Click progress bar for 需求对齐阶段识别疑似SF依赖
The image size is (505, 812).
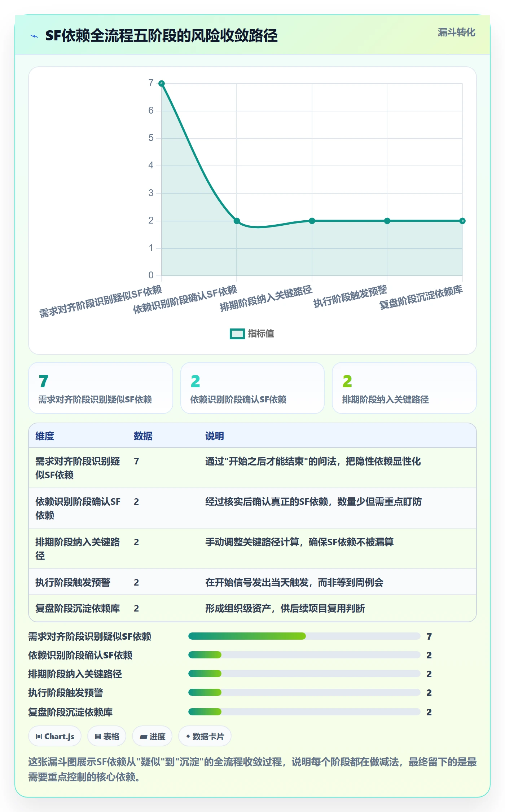(304, 636)
